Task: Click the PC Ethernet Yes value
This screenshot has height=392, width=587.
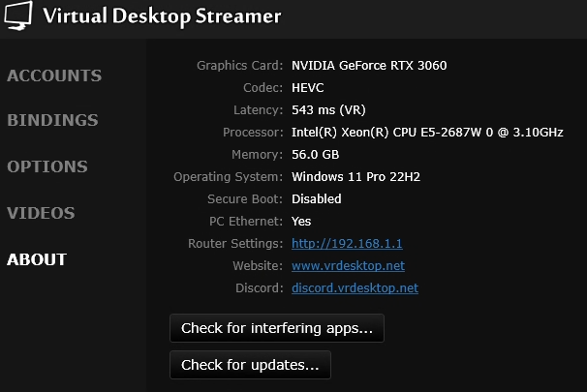Action: click(x=301, y=222)
